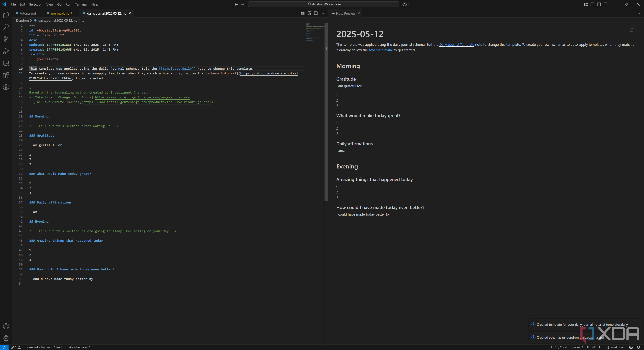Open Note Preview panel More Actions ellipsis
644x350 pixels.
tap(638, 13)
